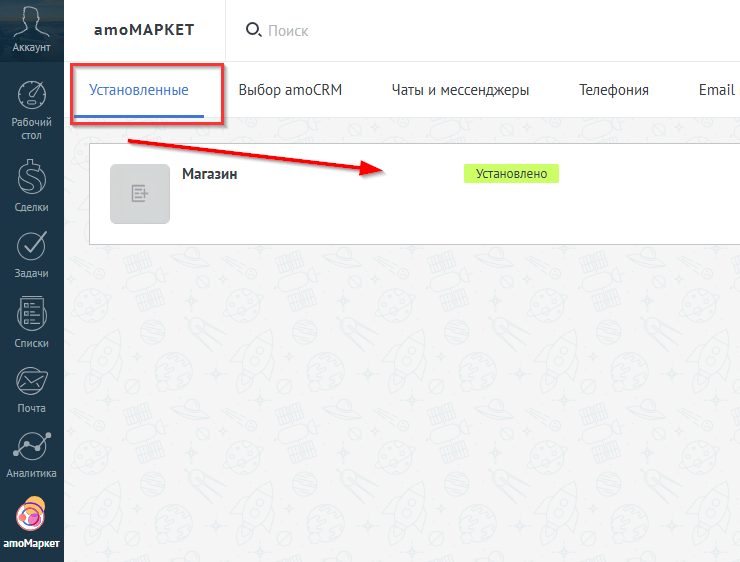Screen dimensions: 740x562
Task: Open Рабочий стол dashboard icon
Action: (32, 95)
